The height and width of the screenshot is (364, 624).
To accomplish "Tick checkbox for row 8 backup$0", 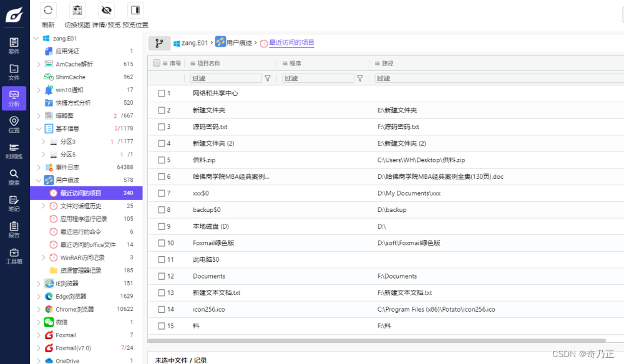I will tap(161, 210).
